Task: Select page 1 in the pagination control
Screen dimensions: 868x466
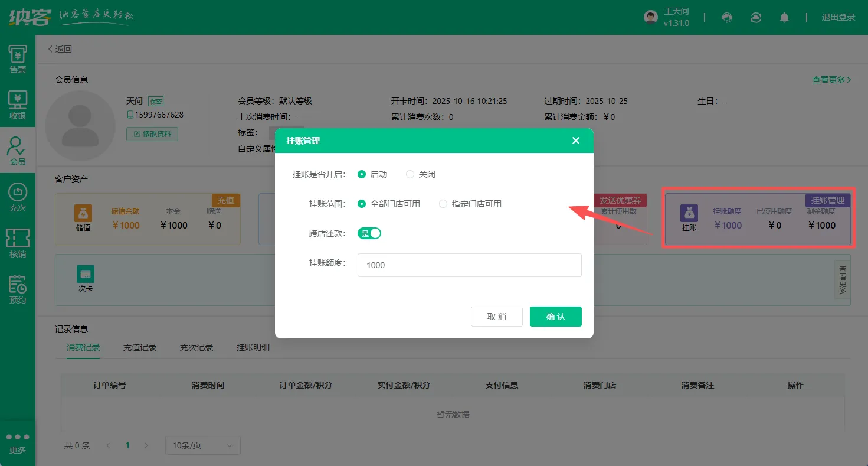Action: pyautogui.click(x=127, y=445)
